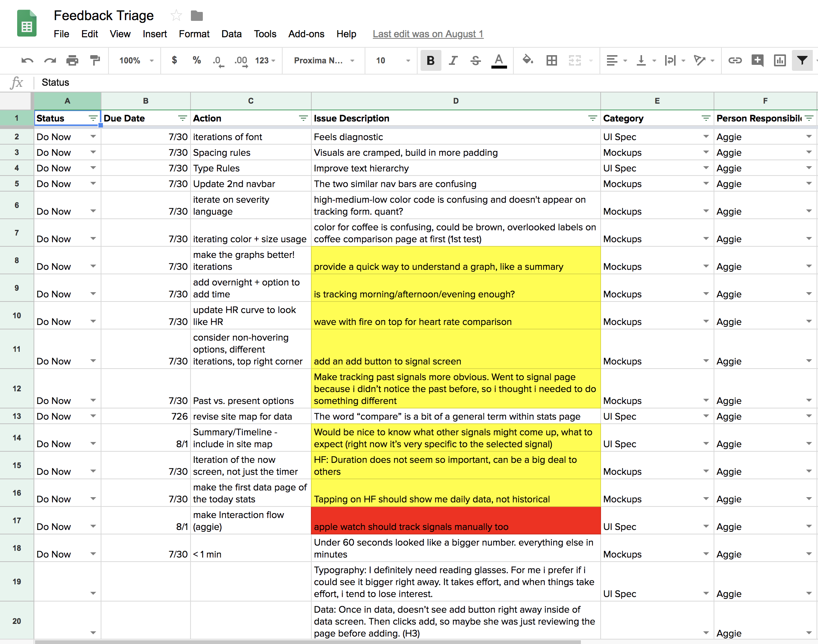Toggle bold formatting

(x=430, y=60)
